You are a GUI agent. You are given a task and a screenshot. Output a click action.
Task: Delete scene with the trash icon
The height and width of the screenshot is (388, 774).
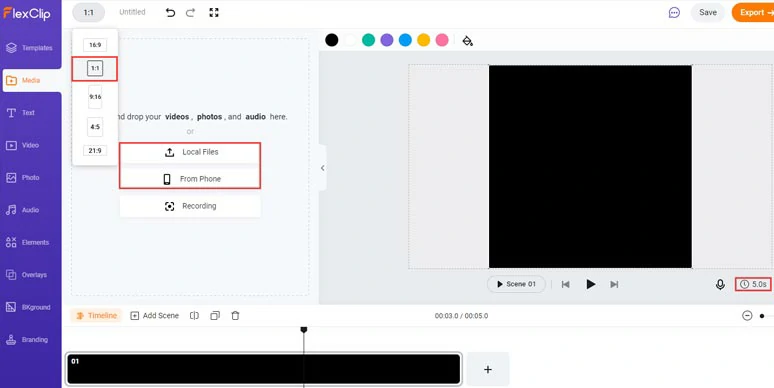point(235,315)
